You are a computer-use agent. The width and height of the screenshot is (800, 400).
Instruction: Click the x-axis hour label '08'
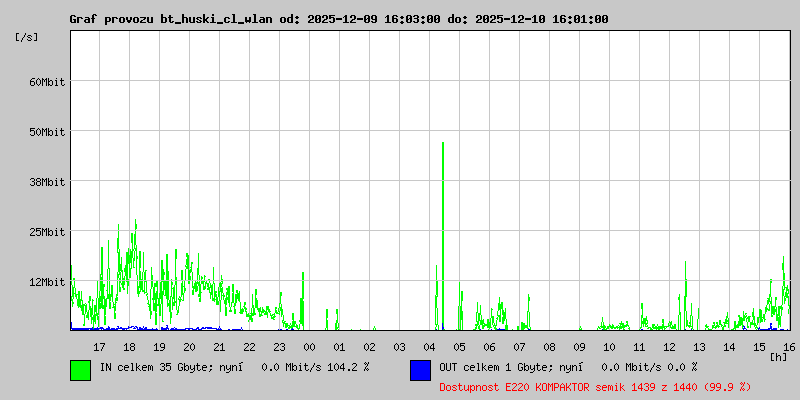pyautogui.click(x=549, y=347)
